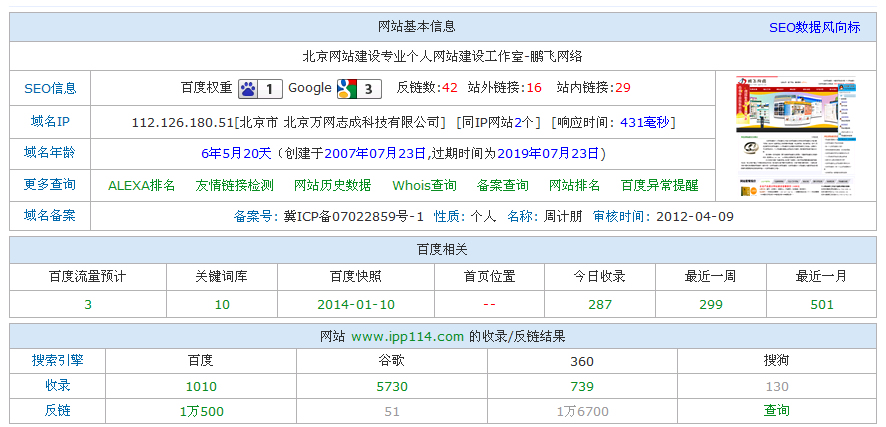
Task: Click the ICP number 冀ICP备07022859号-1
Action: (x=353, y=216)
